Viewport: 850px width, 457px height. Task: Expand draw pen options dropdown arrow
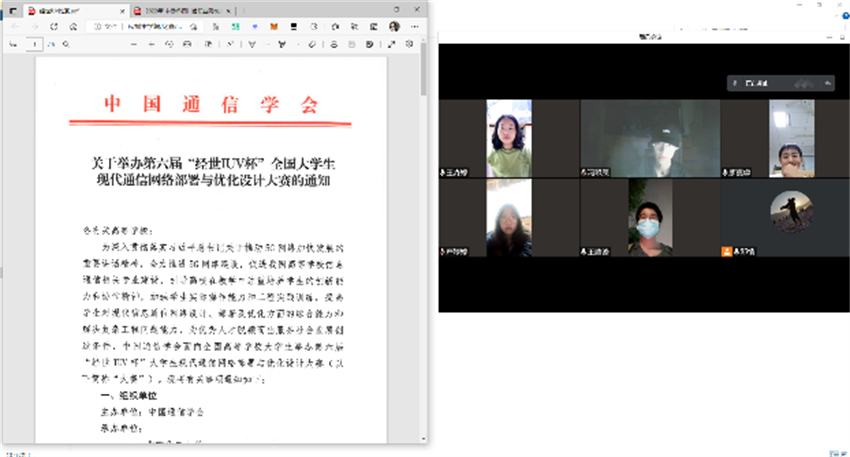pos(268,44)
